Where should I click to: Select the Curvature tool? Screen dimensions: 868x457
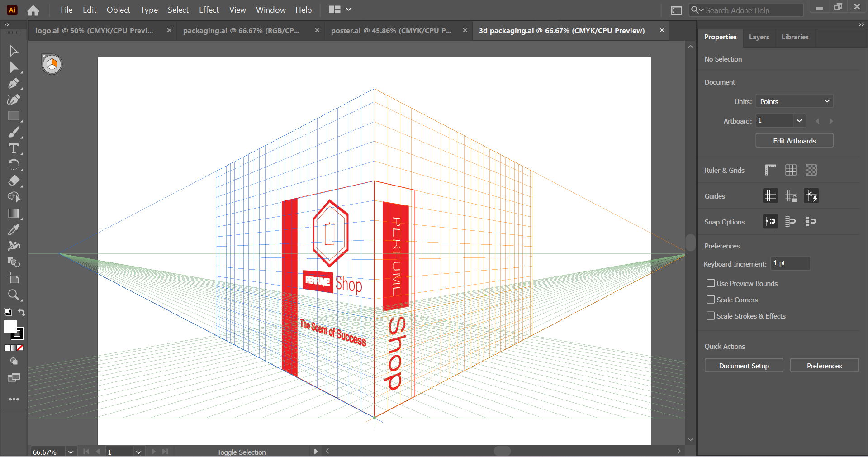click(x=14, y=100)
